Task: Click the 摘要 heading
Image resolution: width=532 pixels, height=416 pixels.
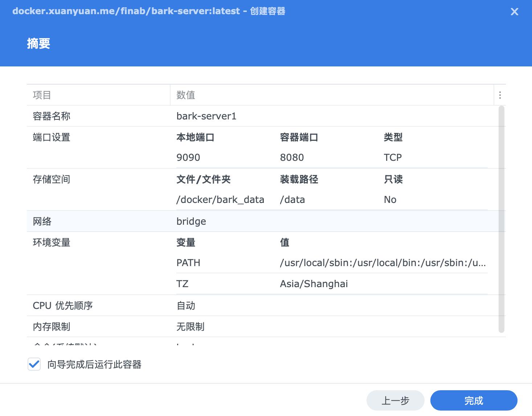Action: 38,44
